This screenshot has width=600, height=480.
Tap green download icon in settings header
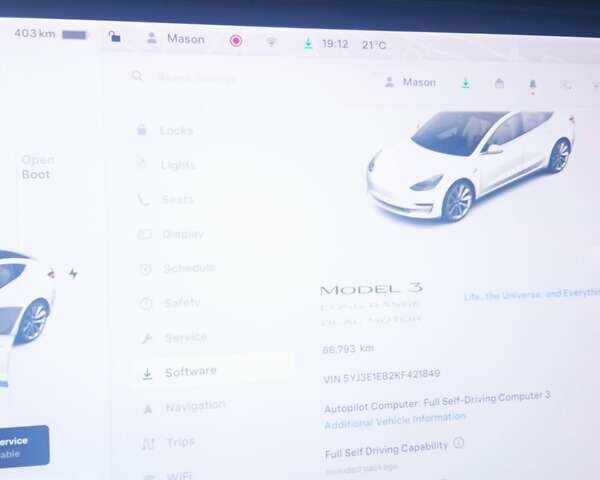pyautogui.click(x=466, y=83)
